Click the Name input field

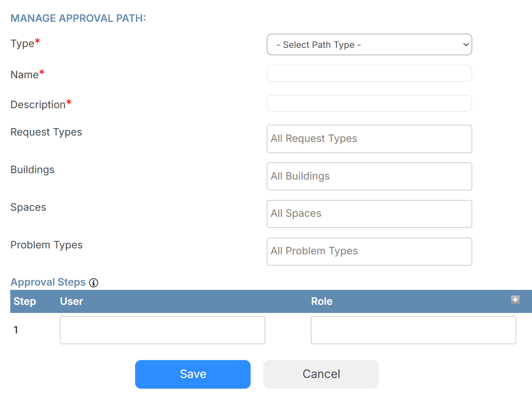(x=369, y=73)
